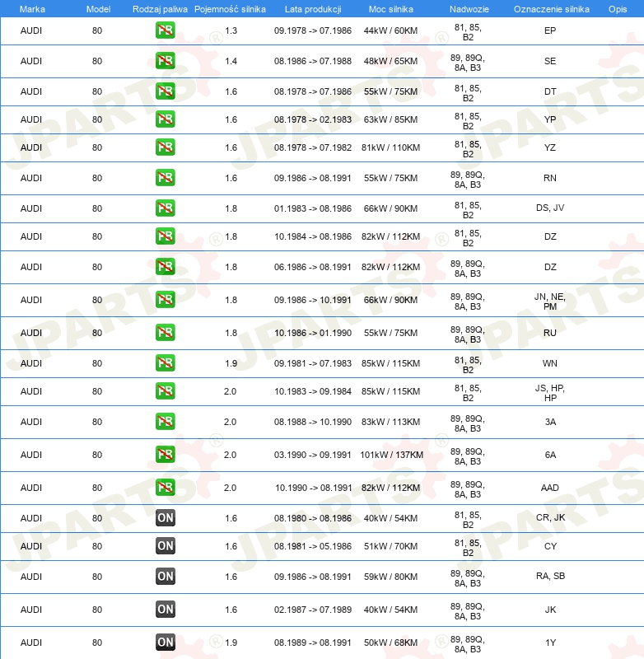Click production years 09.1981 -> 07.1983
The height and width of the screenshot is (659, 644).
point(313,363)
